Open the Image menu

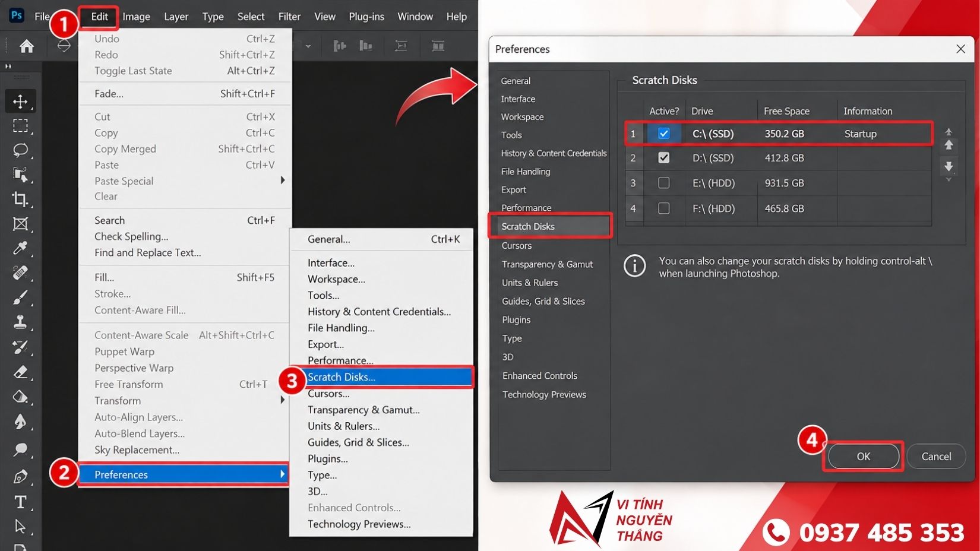tap(136, 17)
